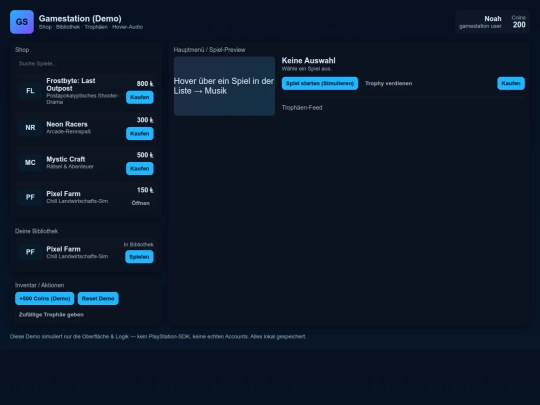This screenshot has width=540, height=405.
Task: Click the game preview thumbnail area
Action: (224, 86)
